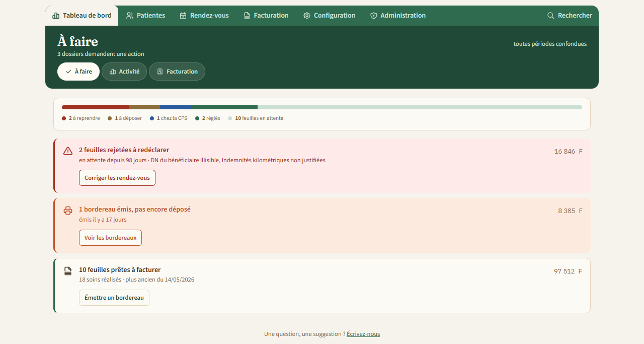Click the shield icon beside Administration
This screenshot has height=344, width=644.
coord(374,16)
